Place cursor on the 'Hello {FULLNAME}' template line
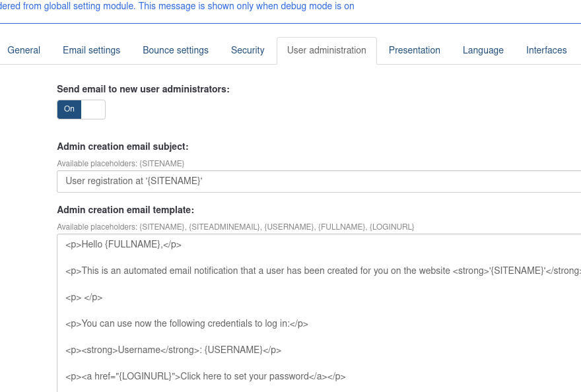Screen dimensions: 581x392 (123, 244)
